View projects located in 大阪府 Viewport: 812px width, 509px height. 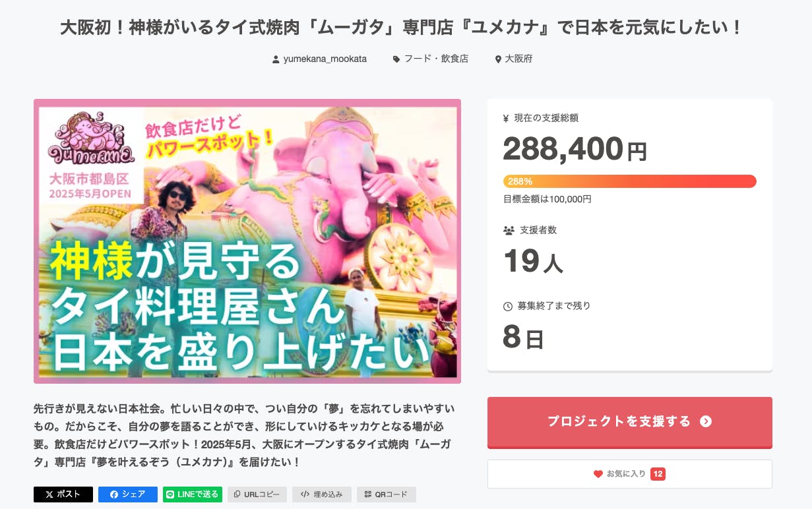point(518,59)
